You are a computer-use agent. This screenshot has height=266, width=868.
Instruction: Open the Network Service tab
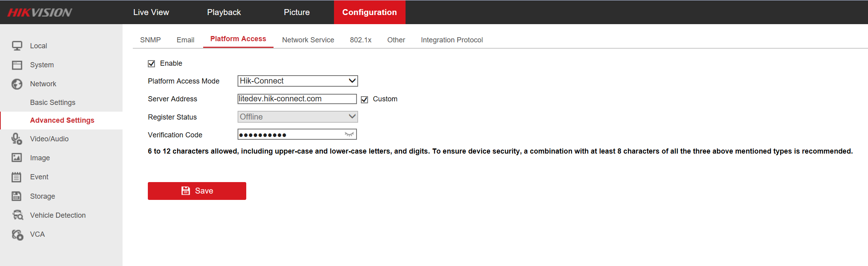(x=308, y=40)
